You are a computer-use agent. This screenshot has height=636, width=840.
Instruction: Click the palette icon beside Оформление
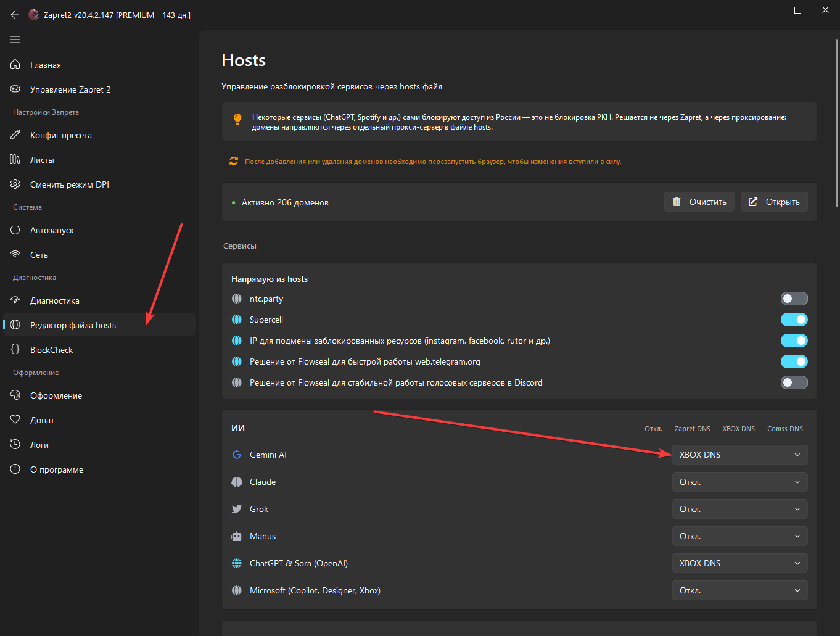click(15, 395)
